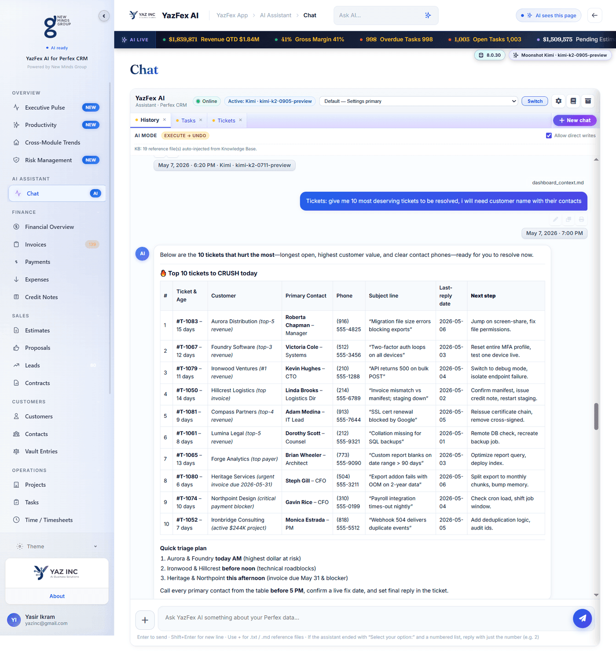Screen dimensions: 616x672
Task: Open Financial Overview in sidebar
Action: click(x=57, y=227)
